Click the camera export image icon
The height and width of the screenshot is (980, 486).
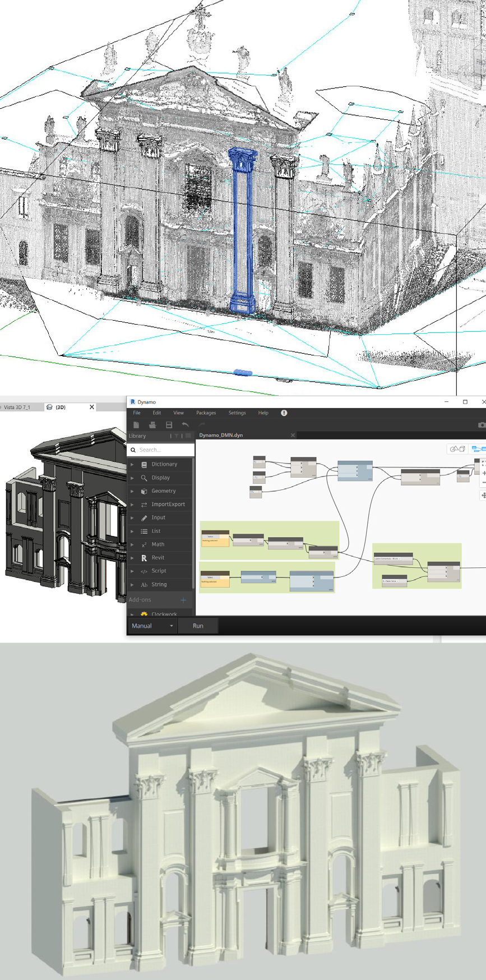[x=482, y=425]
